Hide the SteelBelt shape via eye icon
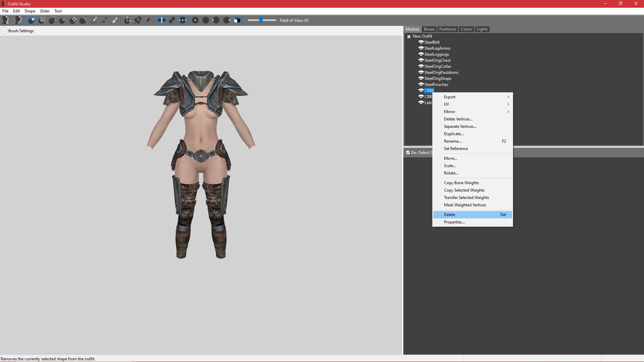Viewport: 644px width, 362px height. coord(421,42)
